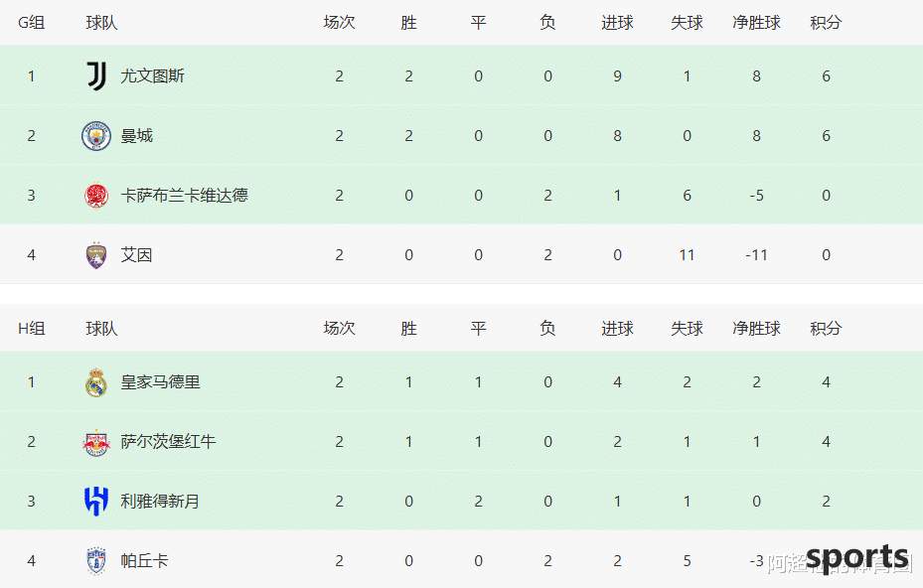This screenshot has width=923, height=588.
Task: Open team 萨尔茨堡红牛
Action: tap(168, 442)
